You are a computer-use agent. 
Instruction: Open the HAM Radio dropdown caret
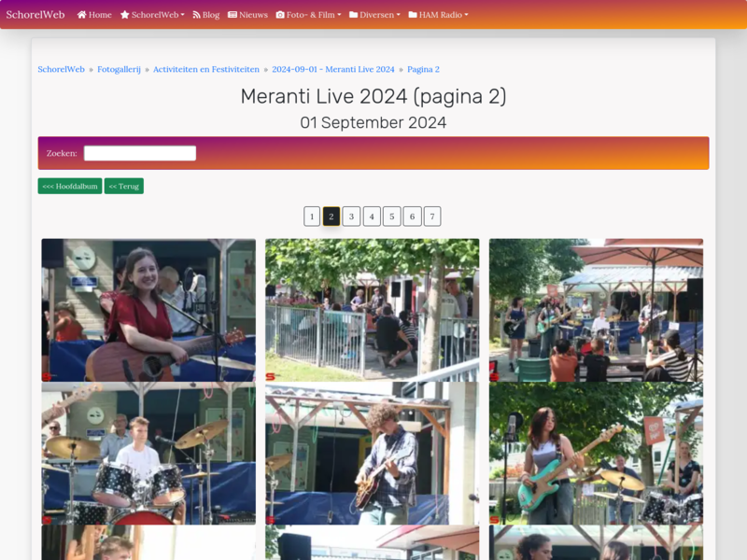pos(466,15)
